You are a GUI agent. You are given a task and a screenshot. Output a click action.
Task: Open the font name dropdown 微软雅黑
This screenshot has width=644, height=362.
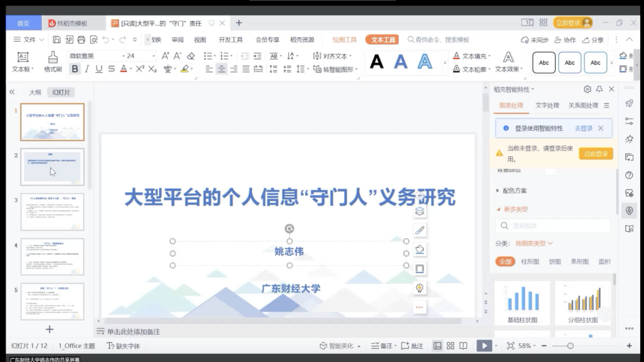coord(93,56)
